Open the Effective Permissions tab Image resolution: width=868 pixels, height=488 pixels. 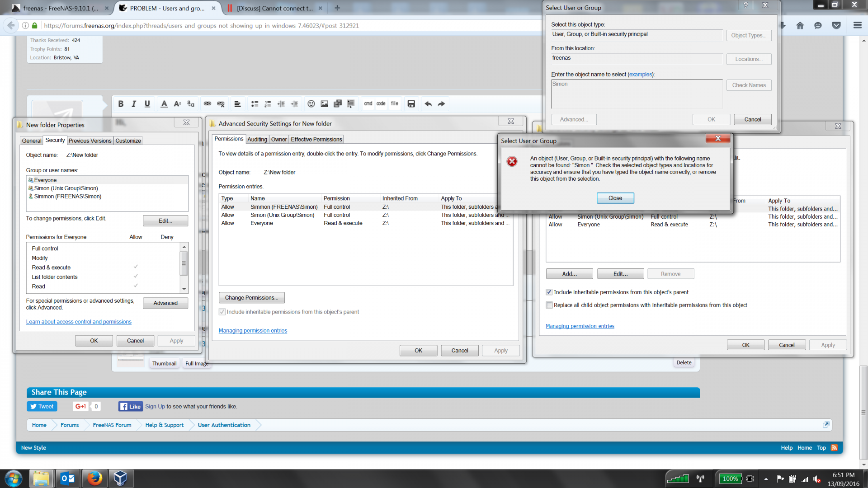pyautogui.click(x=316, y=139)
